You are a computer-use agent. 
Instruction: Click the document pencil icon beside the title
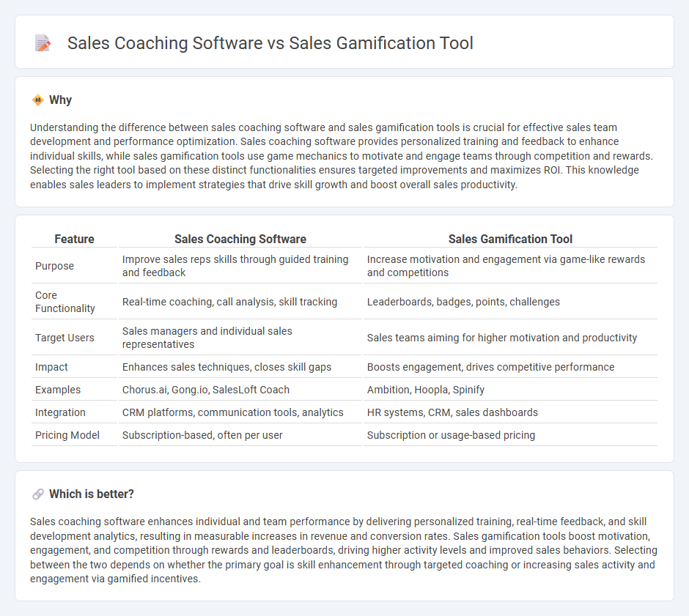(x=43, y=43)
